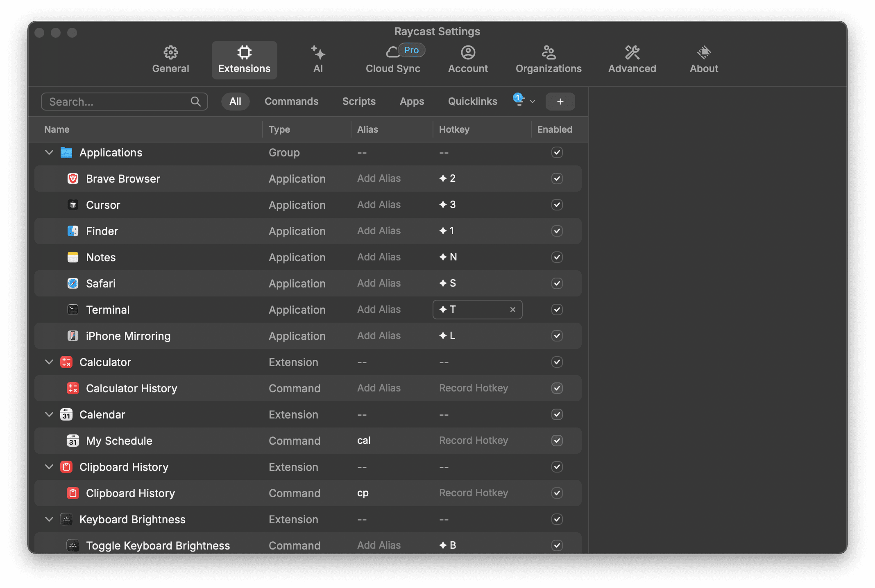Clear the Terminal hotkey with the x icon
875x588 pixels.
(x=513, y=310)
